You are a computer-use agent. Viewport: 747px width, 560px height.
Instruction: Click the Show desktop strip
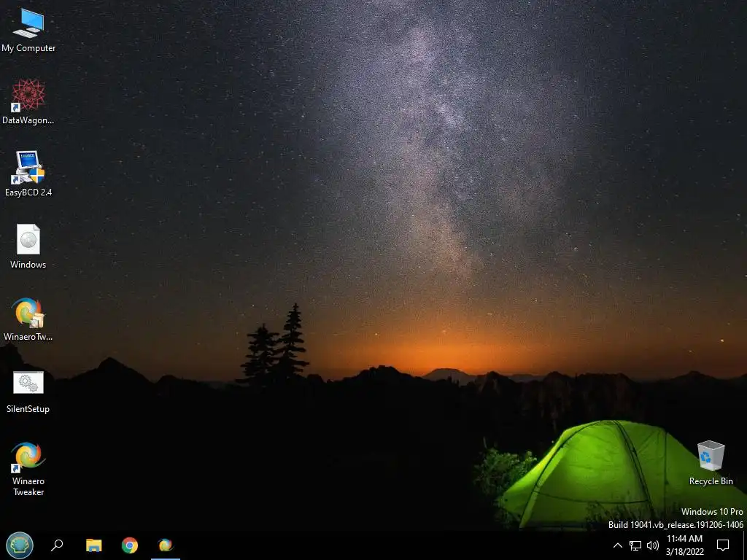[x=745, y=545]
